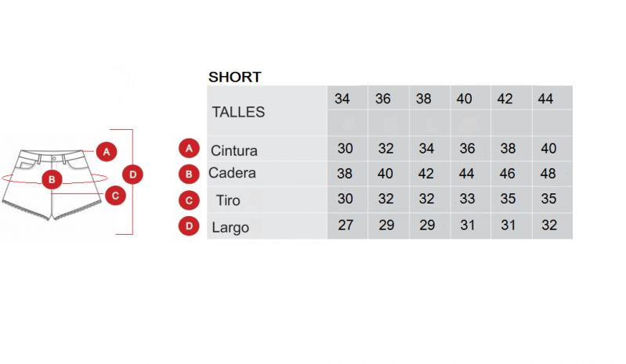The height and width of the screenshot is (364, 626).
Task: Click the Largo row label
Action: [x=230, y=228]
